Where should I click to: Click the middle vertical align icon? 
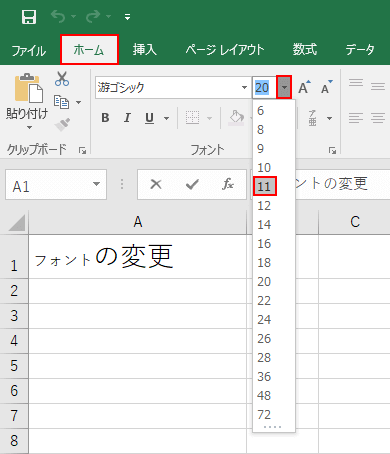click(378, 87)
